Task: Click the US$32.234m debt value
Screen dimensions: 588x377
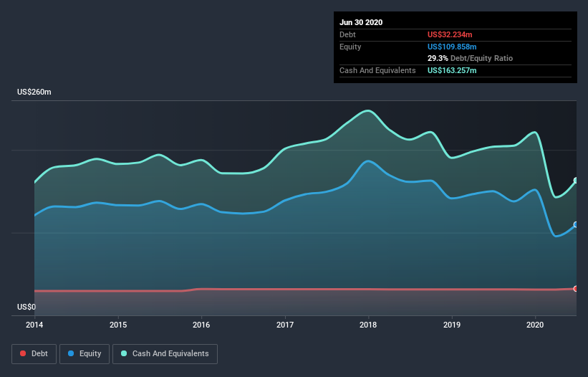Action: click(x=450, y=34)
